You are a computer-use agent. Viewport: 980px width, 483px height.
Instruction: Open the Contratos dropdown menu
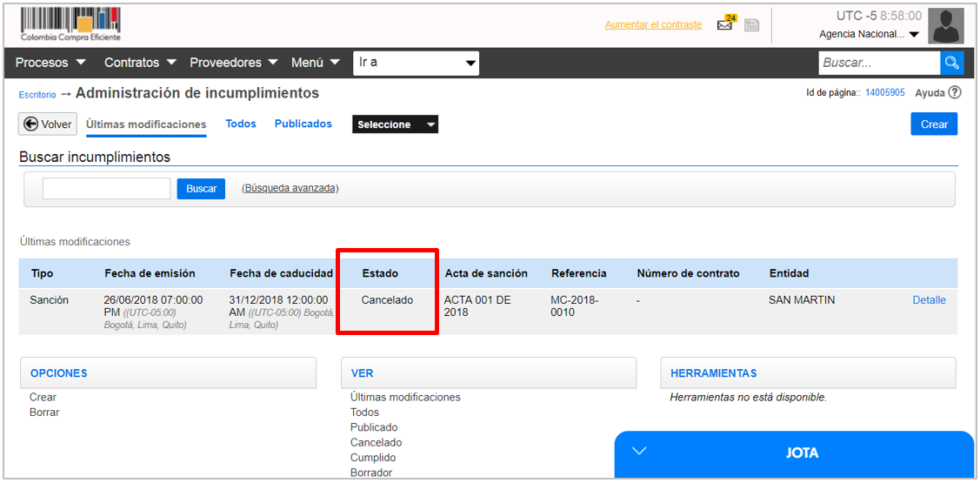pyautogui.click(x=140, y=63)
